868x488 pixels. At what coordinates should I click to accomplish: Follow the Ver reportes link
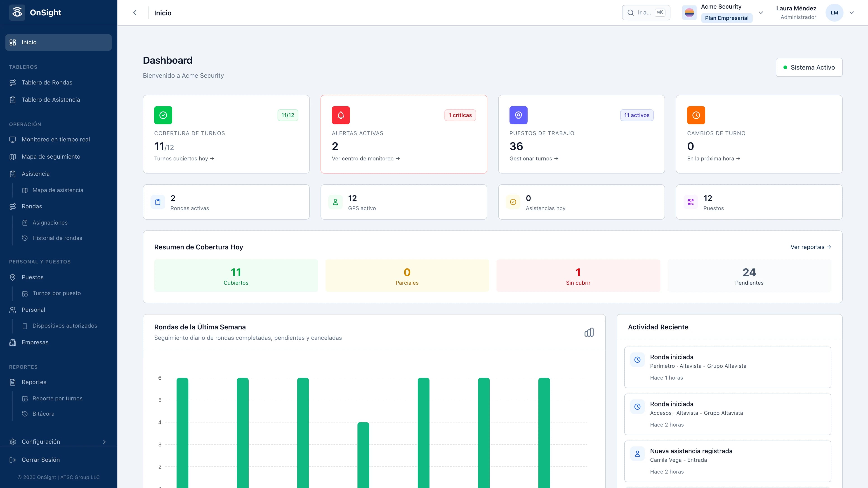[810, 247]
